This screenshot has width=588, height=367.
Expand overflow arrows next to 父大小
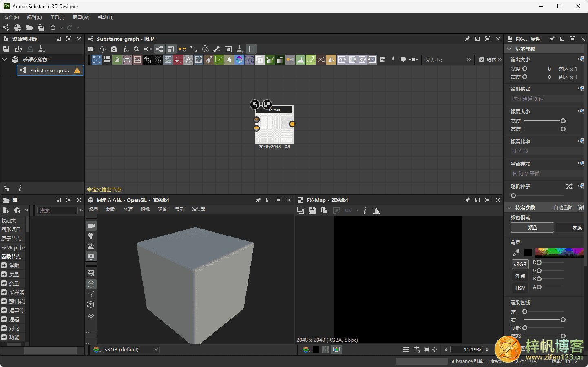point(469,60)
